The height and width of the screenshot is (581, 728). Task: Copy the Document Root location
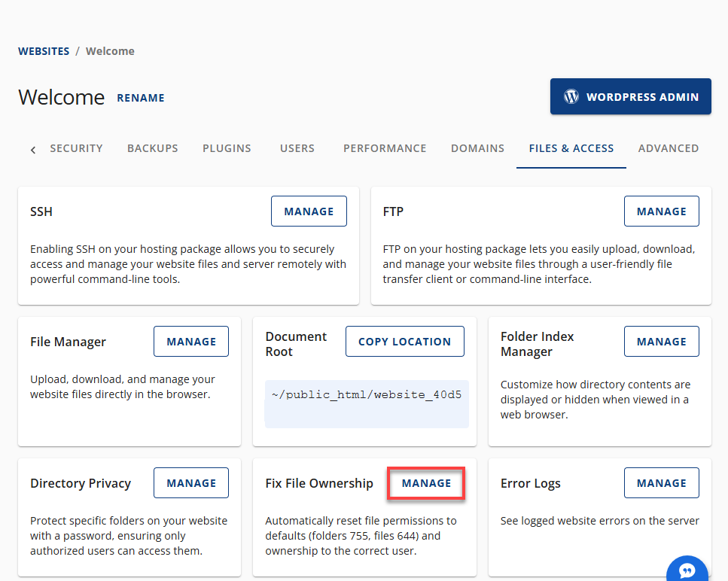(x=404, y=341)
